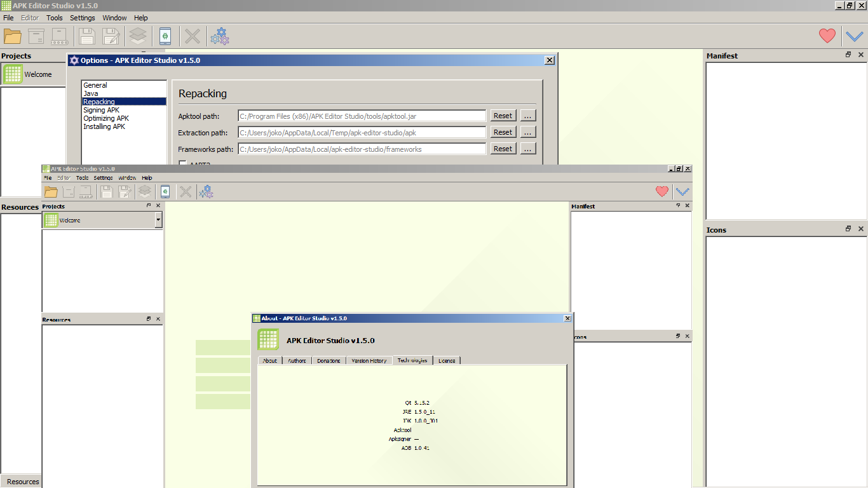The height and width of the screenshot is (488, 868).
Task: Open the Window menu in the main window
Action: pos(114,18)
